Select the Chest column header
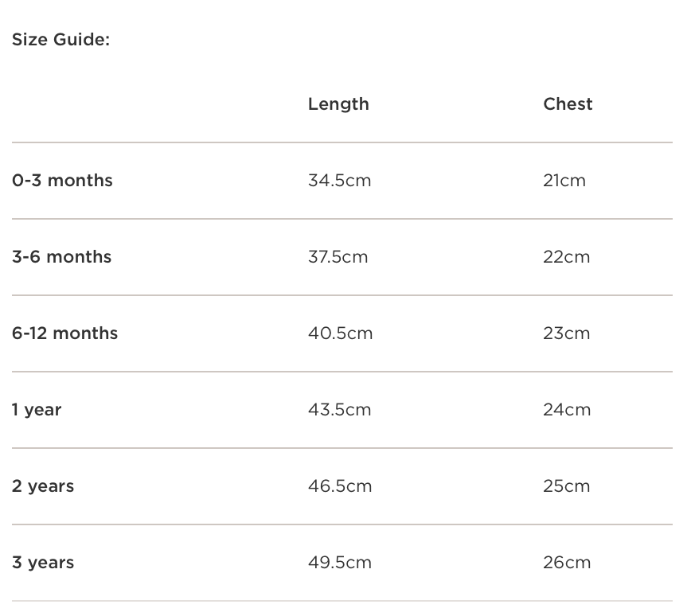 [568, 104]
